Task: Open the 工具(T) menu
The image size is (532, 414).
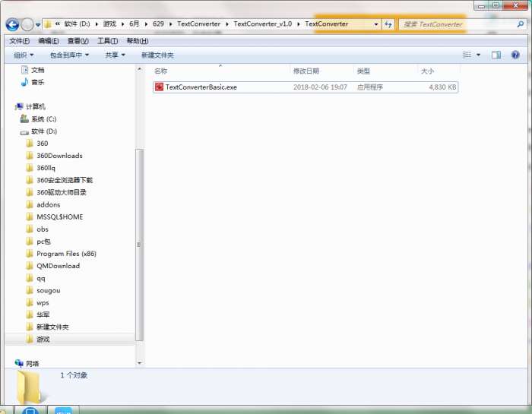Action: click(108, 41)
